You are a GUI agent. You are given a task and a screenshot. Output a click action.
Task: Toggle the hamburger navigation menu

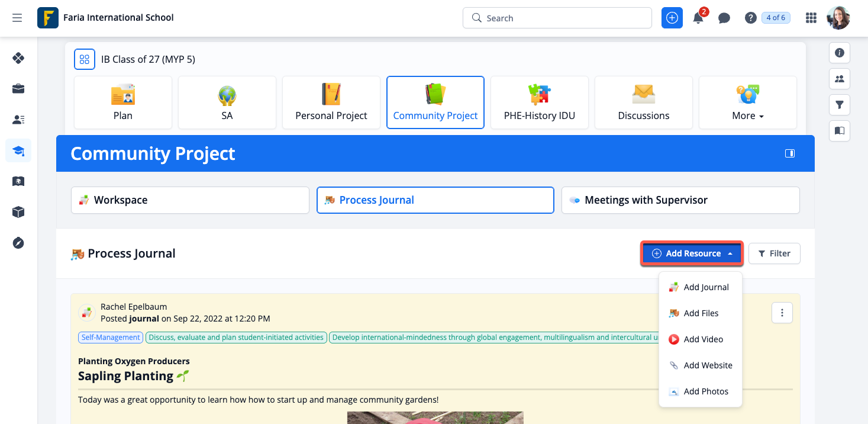[x=17, y=18]
